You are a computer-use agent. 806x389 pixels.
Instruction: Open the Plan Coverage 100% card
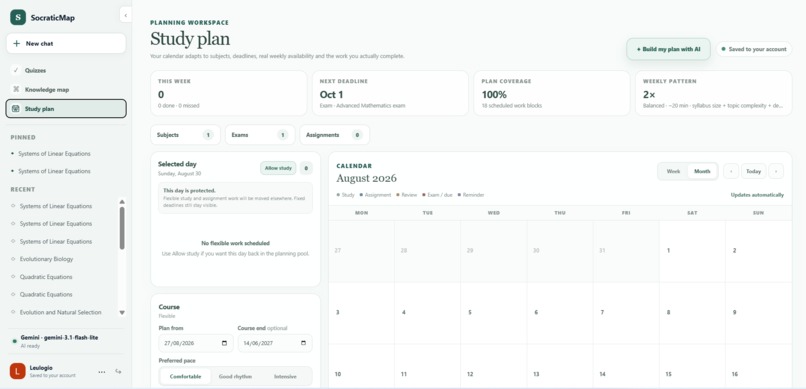552,93
